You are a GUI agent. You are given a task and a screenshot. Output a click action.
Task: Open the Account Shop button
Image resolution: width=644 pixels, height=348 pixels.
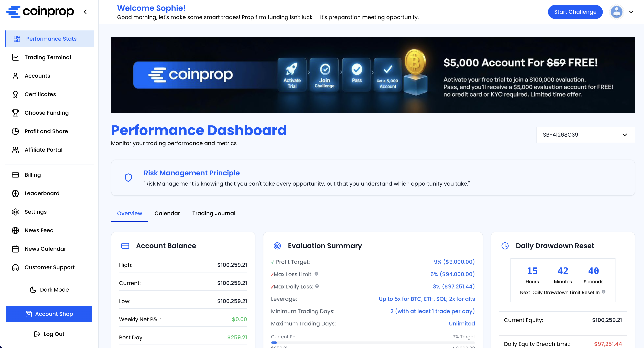[49, 314]
